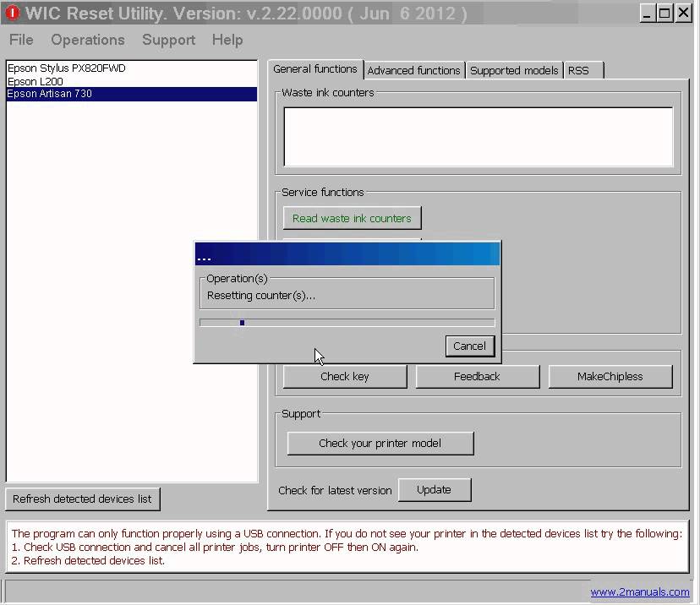Click the Resetting counter(s)... status text
This screenshot has width=700, height=605.
pos(261,296)
